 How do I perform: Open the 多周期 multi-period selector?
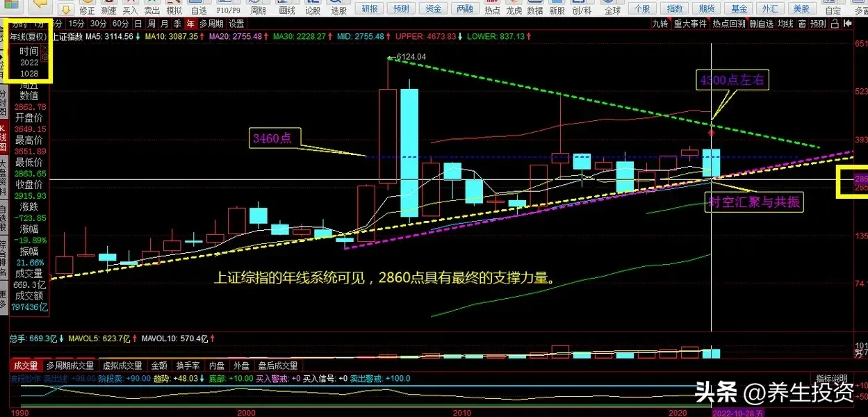tap(211, 24)
